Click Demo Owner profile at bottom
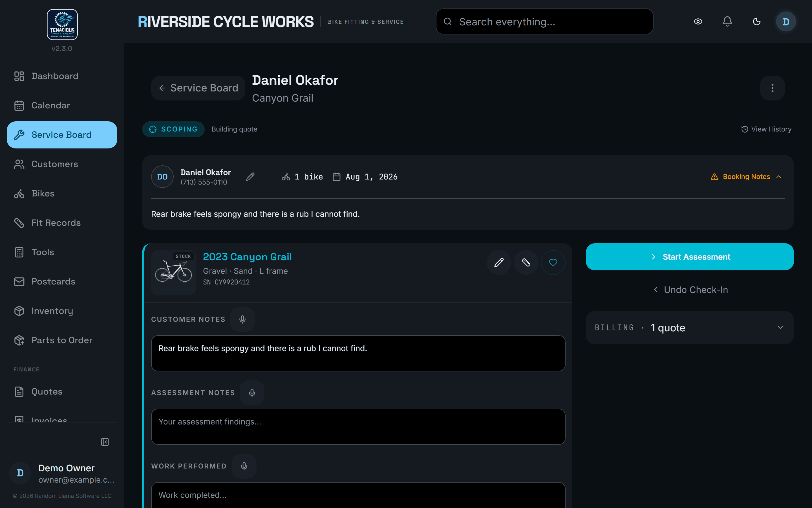 pyautogui.click(x=62, y=473)
